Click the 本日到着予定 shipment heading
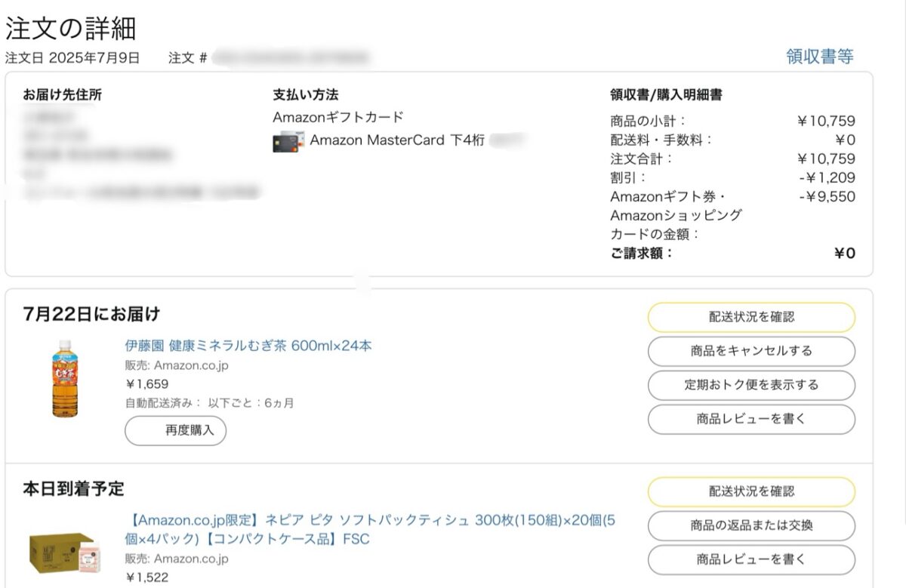The image size is (906, 588). 73,488
